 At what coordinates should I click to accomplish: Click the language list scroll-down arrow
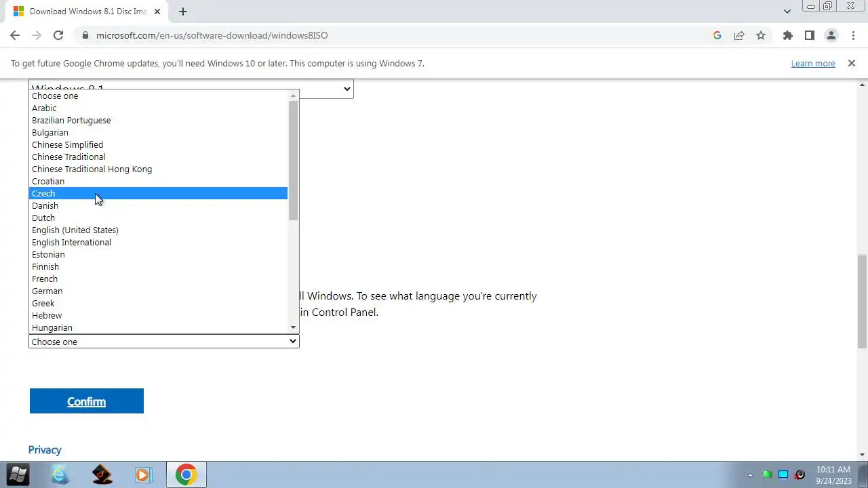click(293, 327)
